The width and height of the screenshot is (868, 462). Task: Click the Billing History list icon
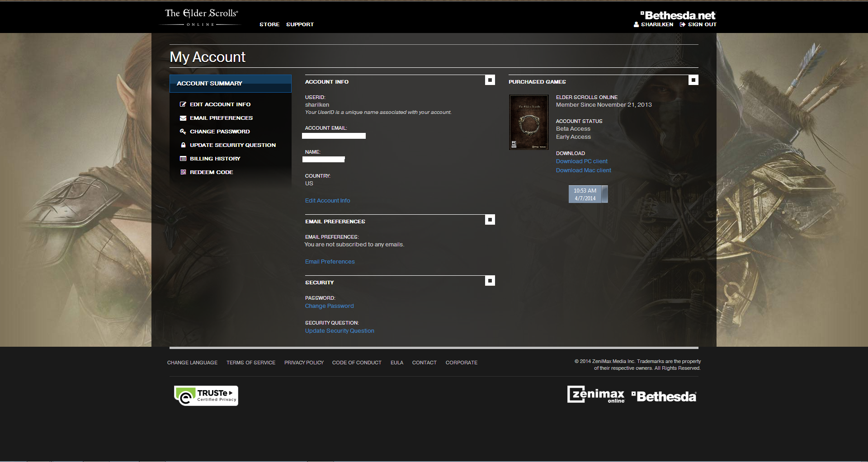183,159
